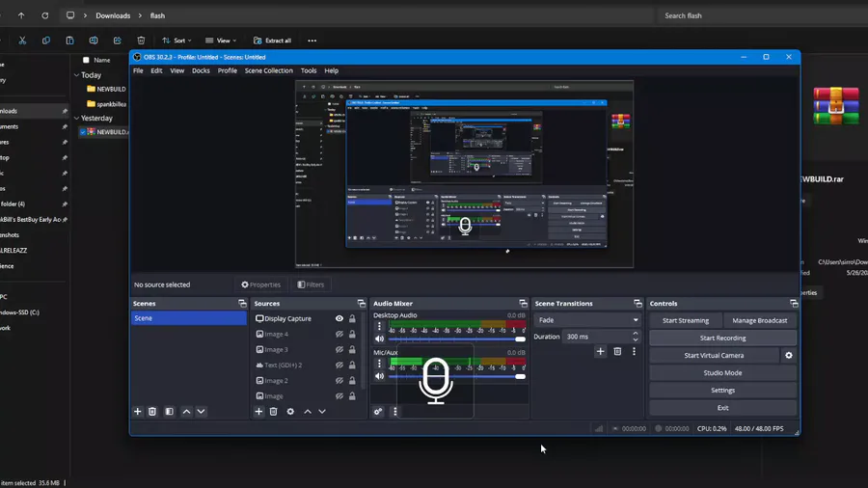Show the Image 4 source
This screenshot has height=488, width=868.
point(339,335)
